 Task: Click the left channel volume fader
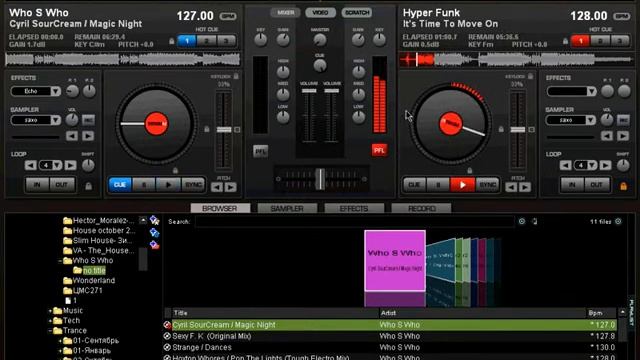[309, 91]
